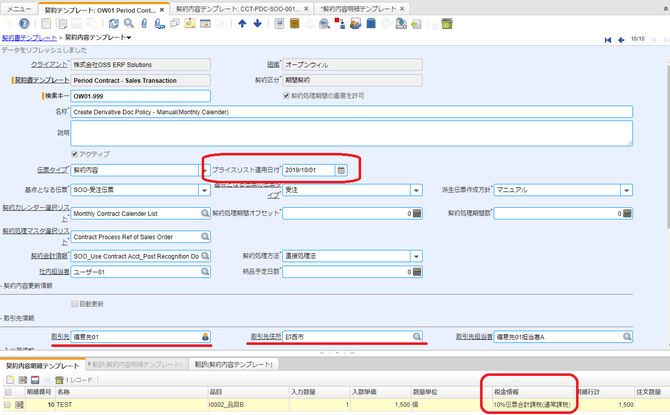Click the Copy Record toolbar icon

coord(62,24)
